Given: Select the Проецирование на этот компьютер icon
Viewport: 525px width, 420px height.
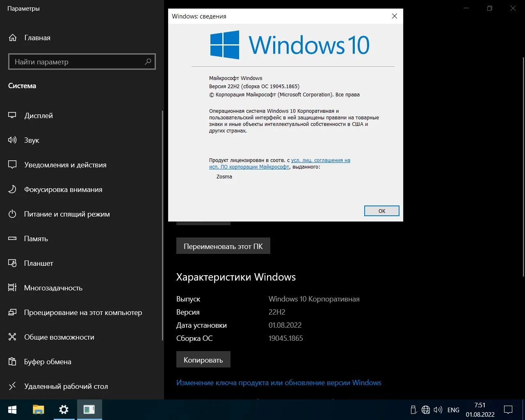Looking at the screenshot, I should tap(12, 313).
